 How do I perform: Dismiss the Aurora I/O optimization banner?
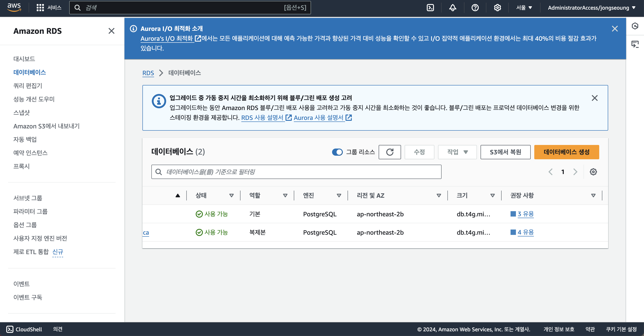[x=614, y=29]
